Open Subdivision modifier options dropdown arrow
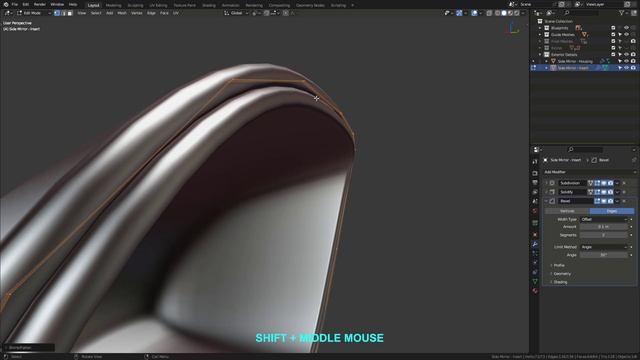Screen dimensions: 640x360 click(617, 183)
